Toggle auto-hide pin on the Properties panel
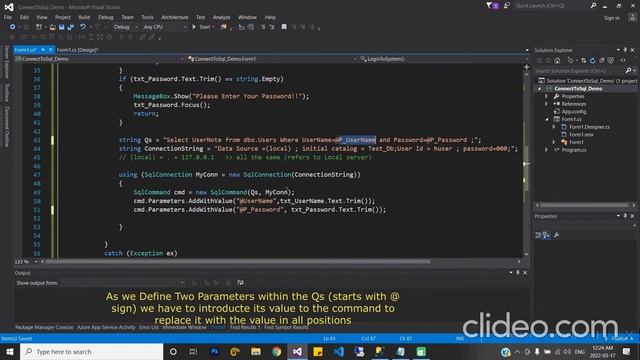This screenshot has height=360, width=640. tap(625, 216)
